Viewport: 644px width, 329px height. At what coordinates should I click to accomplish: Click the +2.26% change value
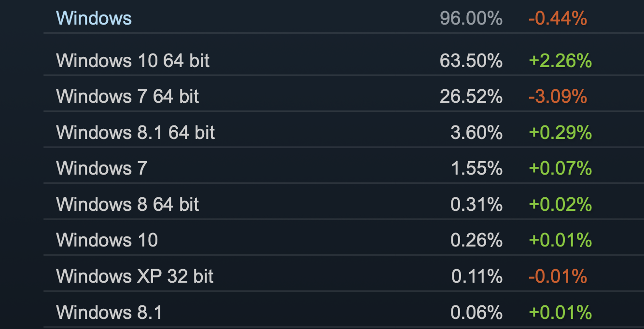click(560, 61)
